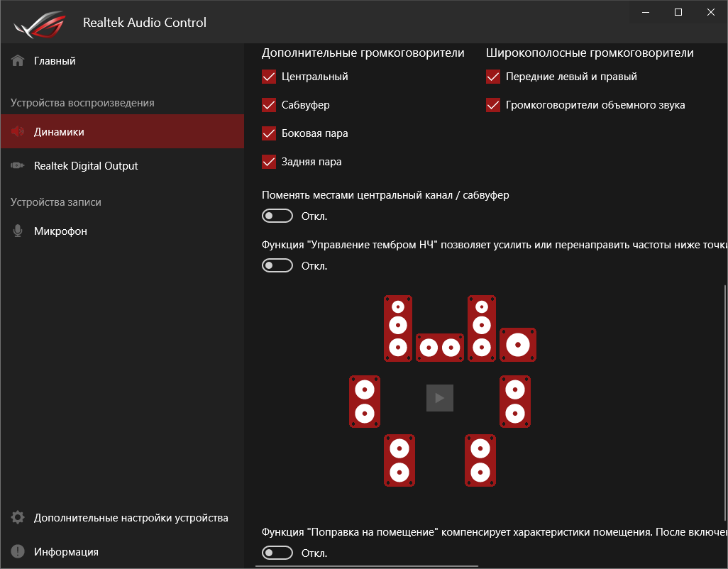Disable Громкоговорители объемного звука checkbox

493,105
